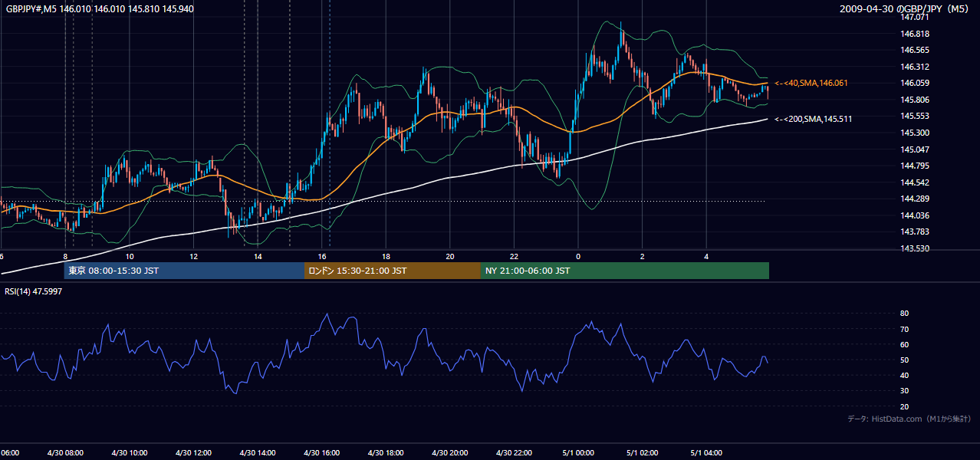This screenshot has height=460, width=980.
Task: Click hour label 22 under the price chart
Action: (515, 257)
